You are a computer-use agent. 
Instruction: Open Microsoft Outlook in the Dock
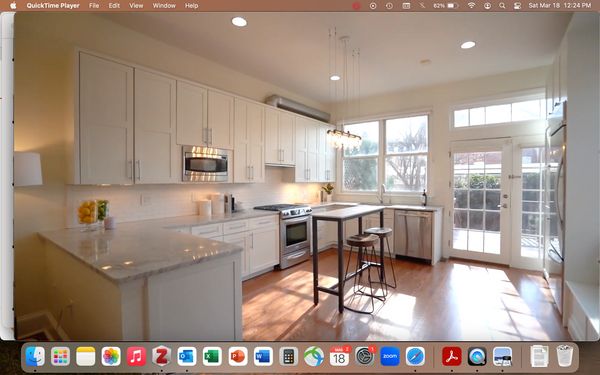[187, 357]
